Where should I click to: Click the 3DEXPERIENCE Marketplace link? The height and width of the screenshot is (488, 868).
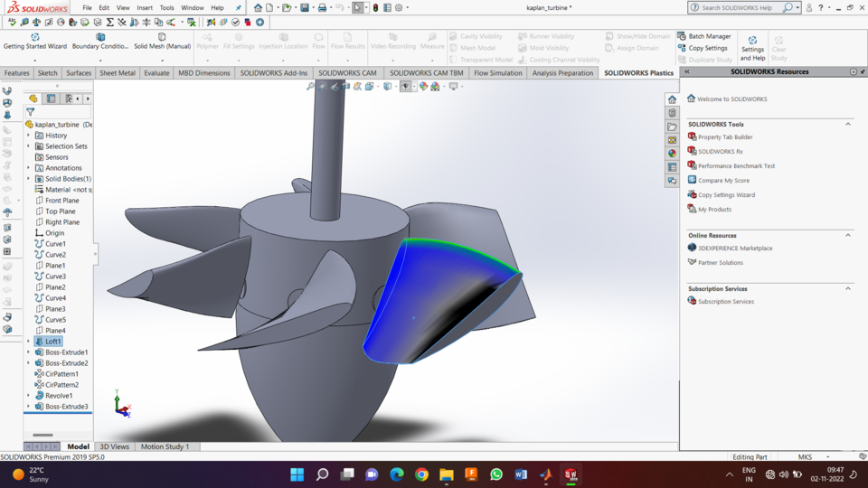click(734, 248)
